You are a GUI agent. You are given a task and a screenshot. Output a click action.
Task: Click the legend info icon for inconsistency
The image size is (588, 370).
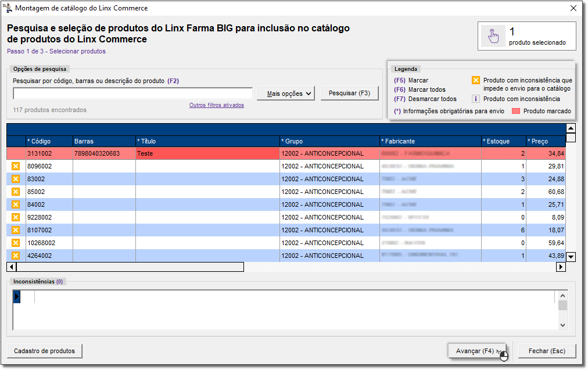[x=475, y=99]
